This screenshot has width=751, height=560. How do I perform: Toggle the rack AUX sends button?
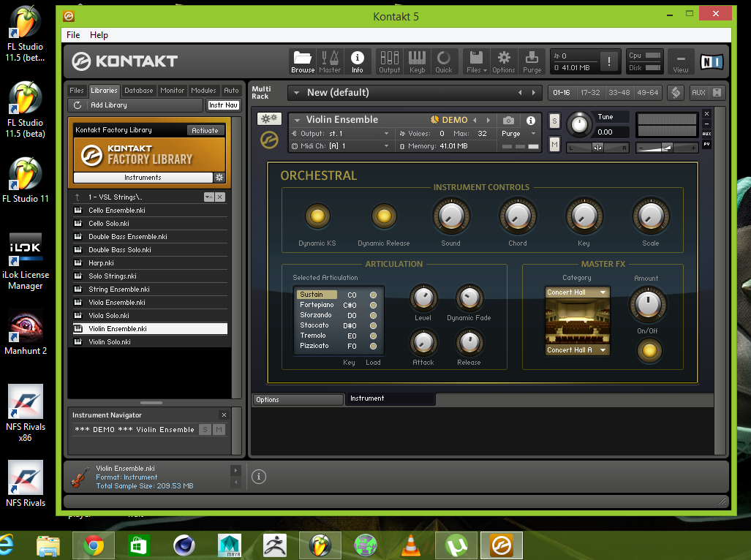(698, 92)
